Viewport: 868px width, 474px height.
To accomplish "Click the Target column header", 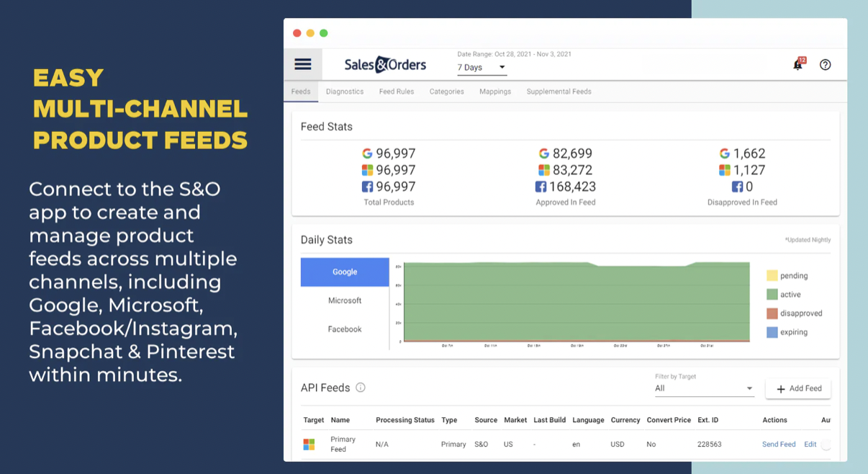I will tap(314, 420).
